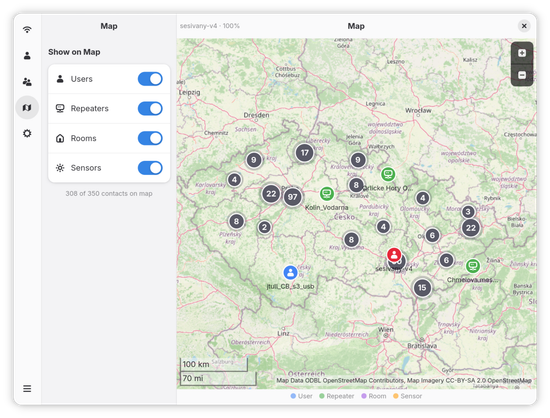Expand the cluster marker showing 2
This screenshot has height=418, width=550.
264,227
